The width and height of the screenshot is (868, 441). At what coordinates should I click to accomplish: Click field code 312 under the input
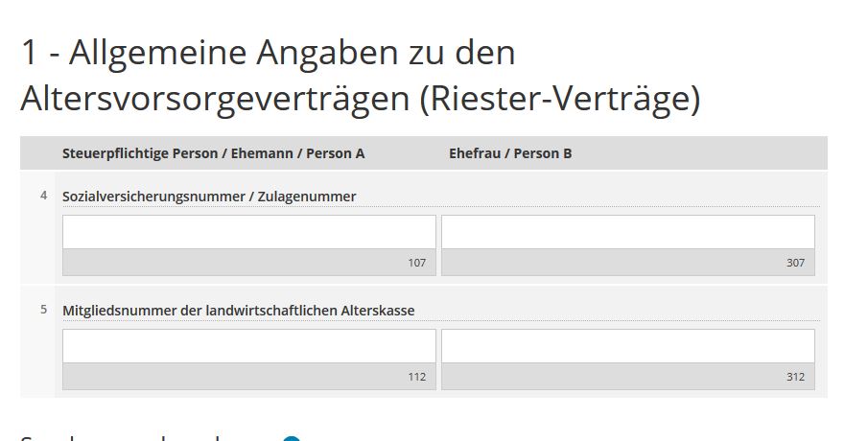[x=795, y=377]
